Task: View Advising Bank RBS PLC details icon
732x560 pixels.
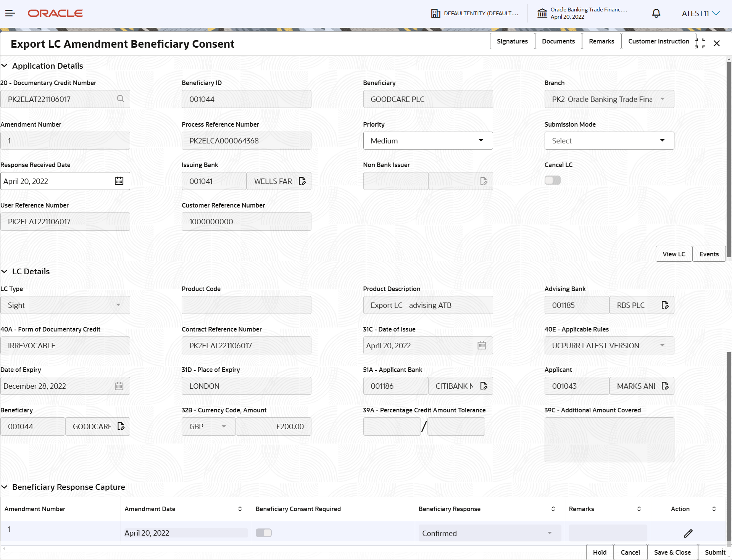Action: tap(665, 305)
